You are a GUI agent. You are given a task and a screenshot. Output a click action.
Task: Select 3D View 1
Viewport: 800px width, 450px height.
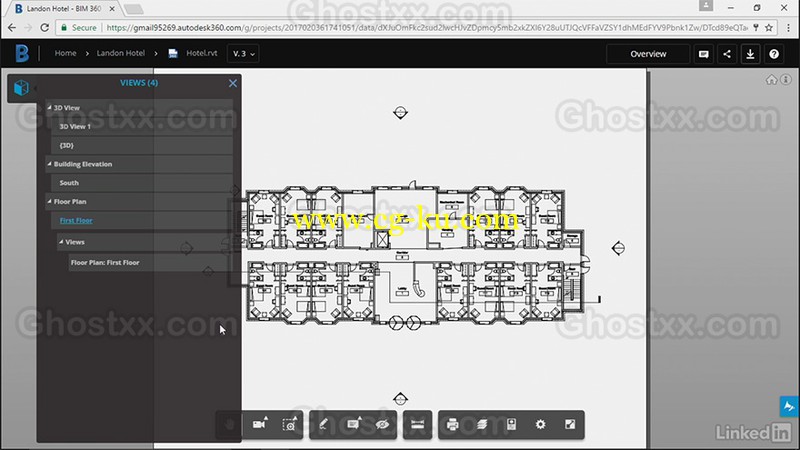142,127
